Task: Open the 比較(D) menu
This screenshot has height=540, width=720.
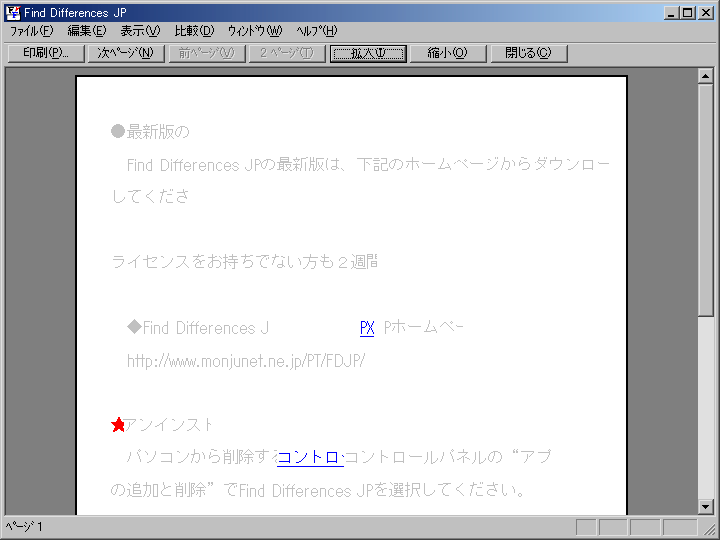Action: pos(194,31)
